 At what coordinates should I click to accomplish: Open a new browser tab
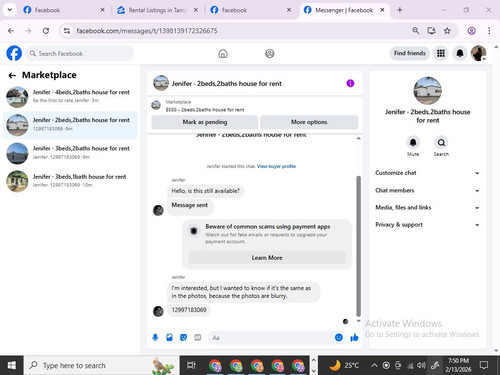click(400, 10)
